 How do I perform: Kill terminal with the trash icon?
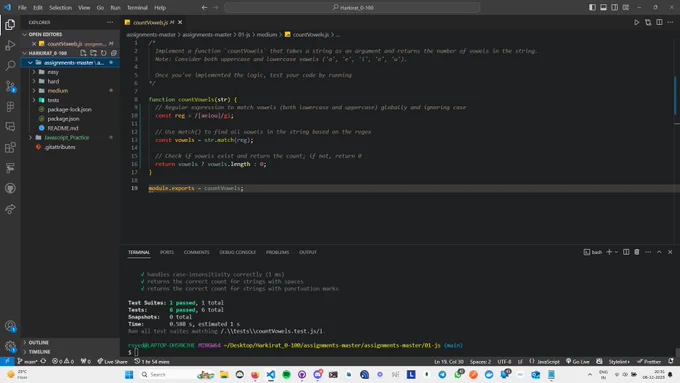tap(637, 252)
